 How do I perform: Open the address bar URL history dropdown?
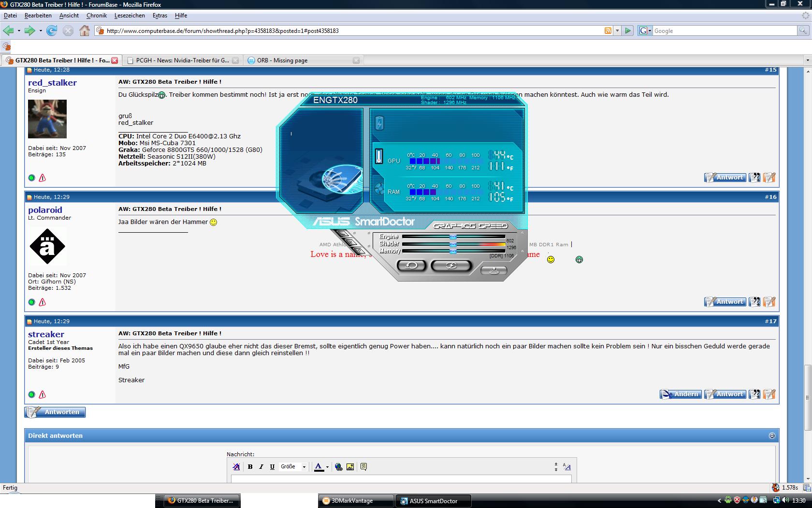[617, 30]
